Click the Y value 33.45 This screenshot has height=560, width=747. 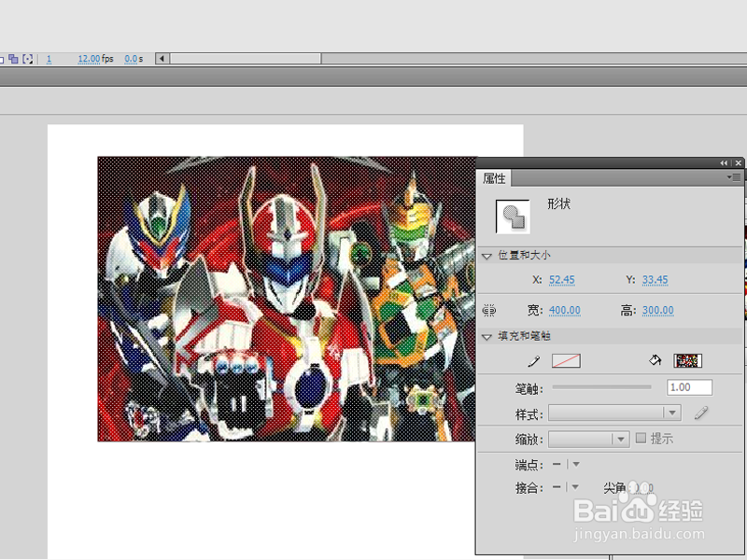pyautogui.click(x=655, y=280)
